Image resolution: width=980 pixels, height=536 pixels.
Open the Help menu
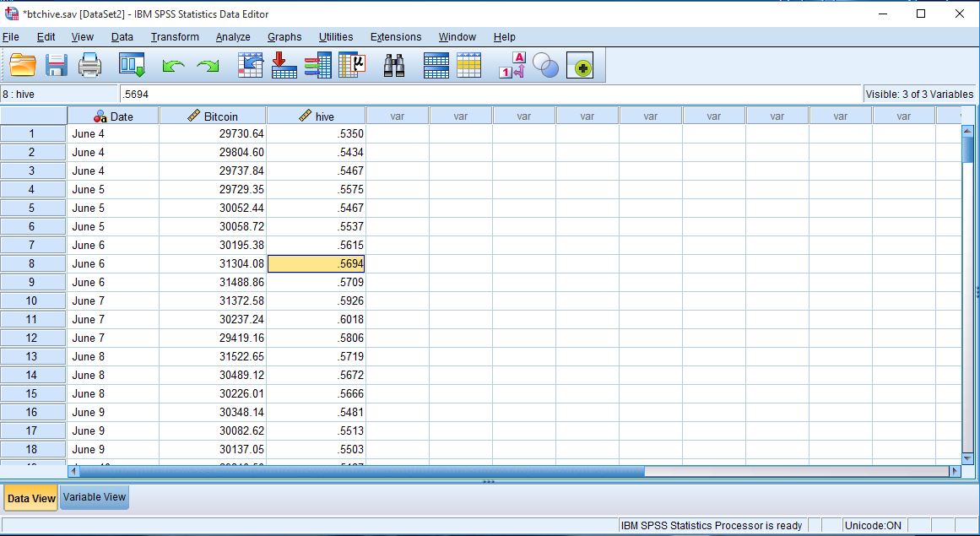pyautogui.click(x=505, y=37)
